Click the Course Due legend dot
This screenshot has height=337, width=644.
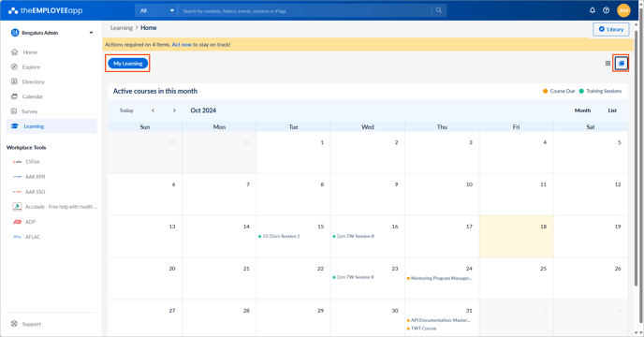(x=545, y=91)
